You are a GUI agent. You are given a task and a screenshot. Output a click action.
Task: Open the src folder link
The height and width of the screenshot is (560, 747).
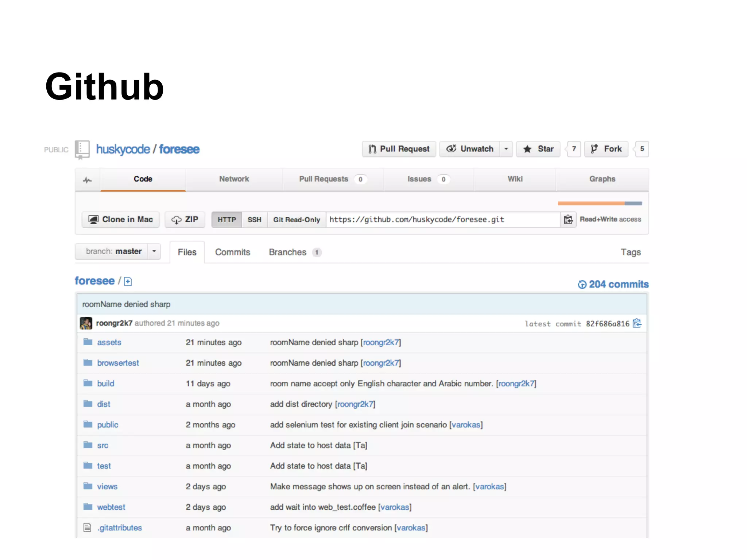102,446
